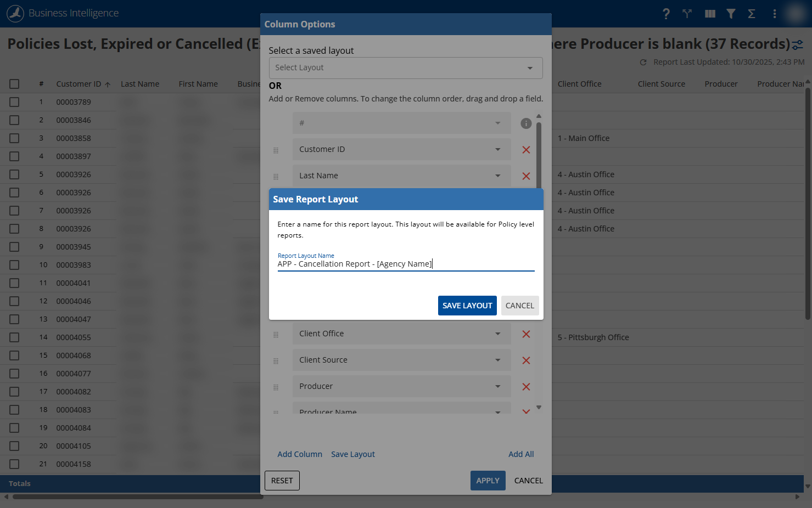The width and height of the screenshot is (812, 508).
Task: Expand the Last Name field dropdown
Action: tap(401, 176)
